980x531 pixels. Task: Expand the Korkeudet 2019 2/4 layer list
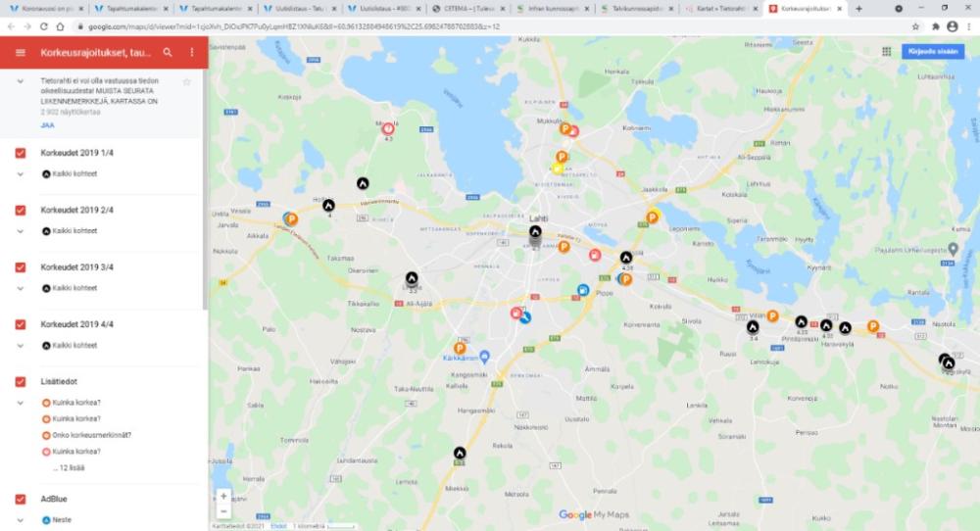(21, 231)
